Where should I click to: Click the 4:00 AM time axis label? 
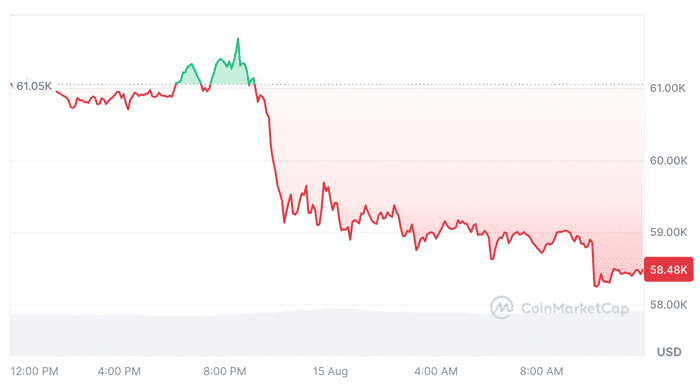click(x=436, y=371)
